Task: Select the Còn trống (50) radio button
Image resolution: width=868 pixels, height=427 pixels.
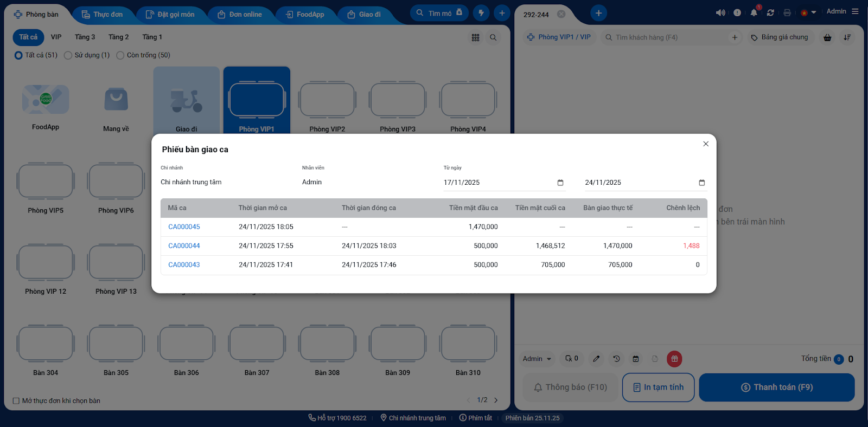Action: pyautogui.click(x=120, y=55)
